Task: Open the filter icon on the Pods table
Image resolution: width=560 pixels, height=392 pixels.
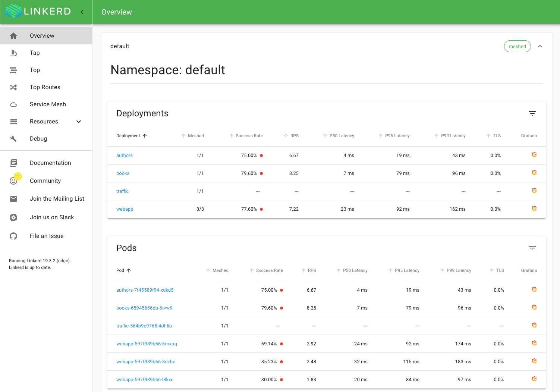Action: (532, 248)
